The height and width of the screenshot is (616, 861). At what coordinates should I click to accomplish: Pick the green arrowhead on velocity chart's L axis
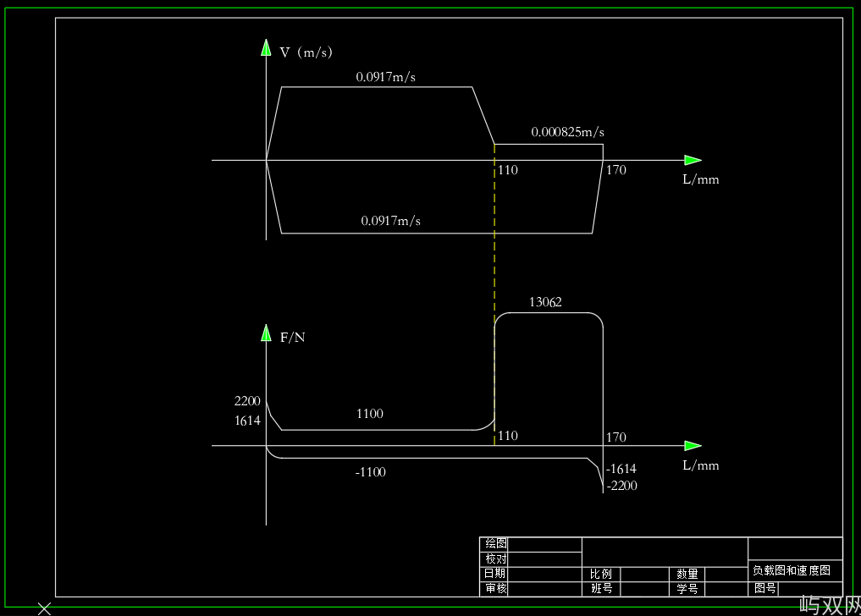(x=693, y=160)
